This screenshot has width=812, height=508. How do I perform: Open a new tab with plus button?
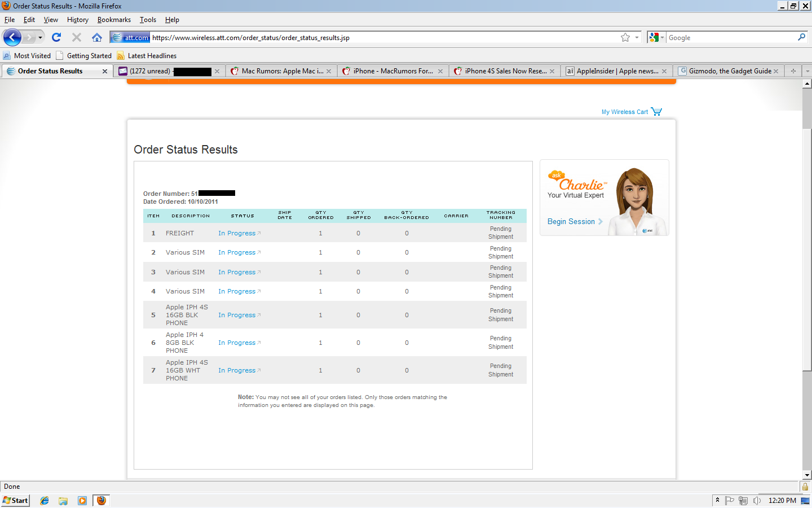(793, 71)
